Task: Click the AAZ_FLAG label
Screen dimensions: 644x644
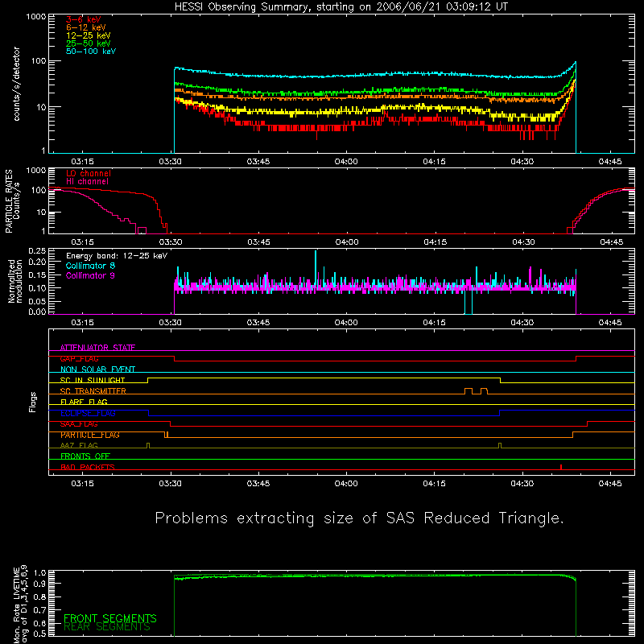Action: pos(79,445)
